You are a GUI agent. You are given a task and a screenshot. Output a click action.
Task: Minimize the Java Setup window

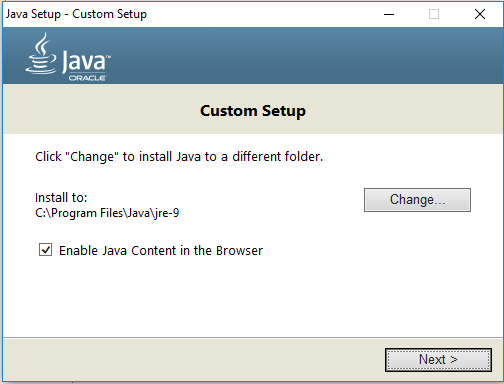pos(389,14)
